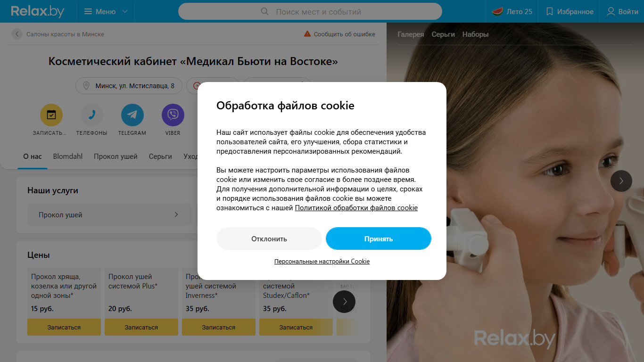The width and height of the screenshot is (644, 362).
Task: Expand the Меню dropdown
Action: point(106,11)
